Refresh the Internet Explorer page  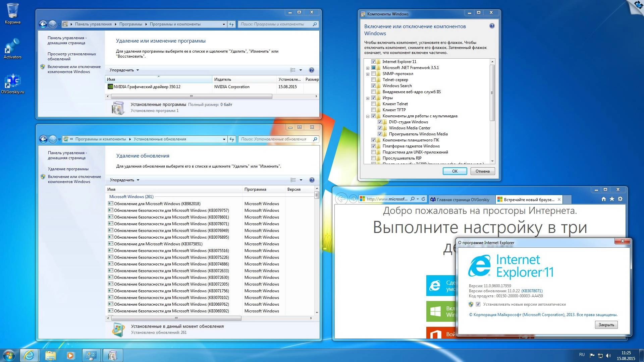tap(423, 199)
